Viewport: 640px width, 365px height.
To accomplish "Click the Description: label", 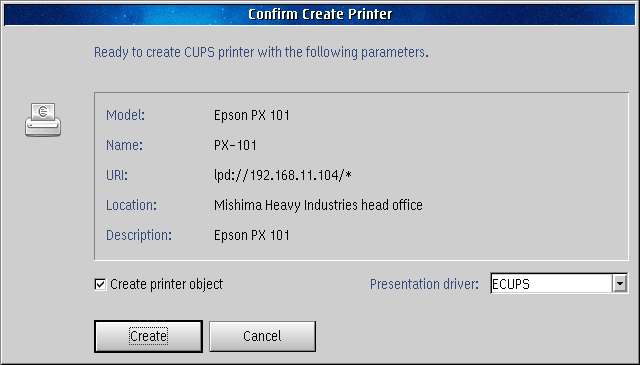I will tap(139, 236).
